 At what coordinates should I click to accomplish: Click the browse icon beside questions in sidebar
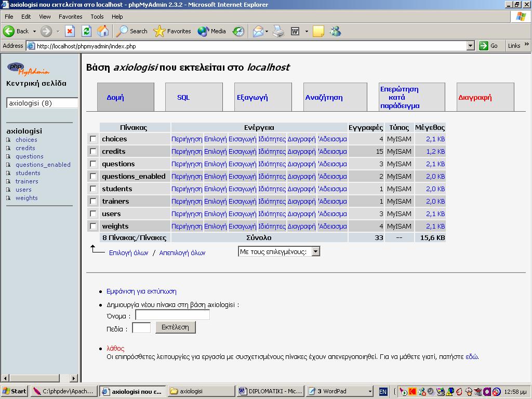8,156
